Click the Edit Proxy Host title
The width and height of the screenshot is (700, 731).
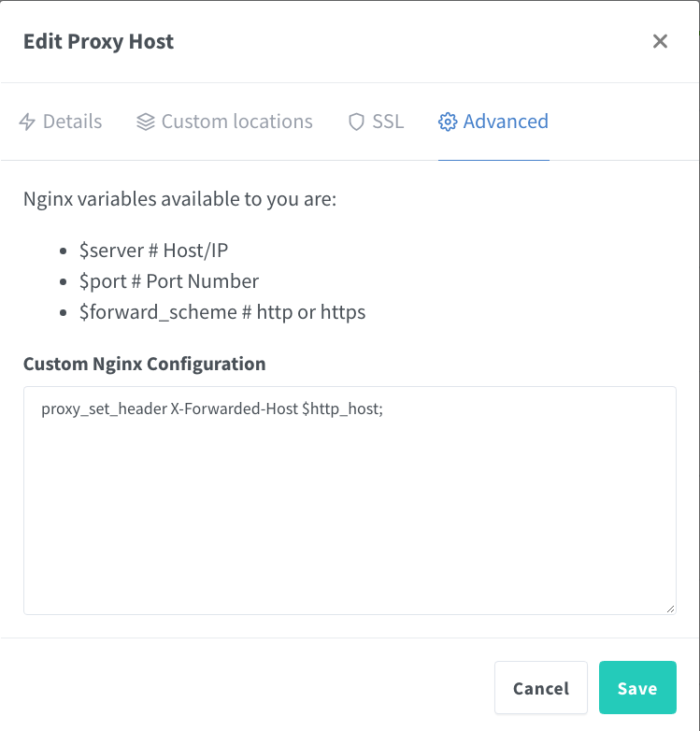[99, 41]
